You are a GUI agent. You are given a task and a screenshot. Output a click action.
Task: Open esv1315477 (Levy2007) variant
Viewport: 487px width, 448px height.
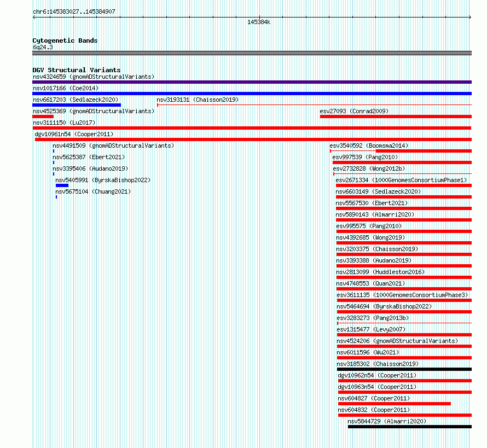(x=371, y=329)
